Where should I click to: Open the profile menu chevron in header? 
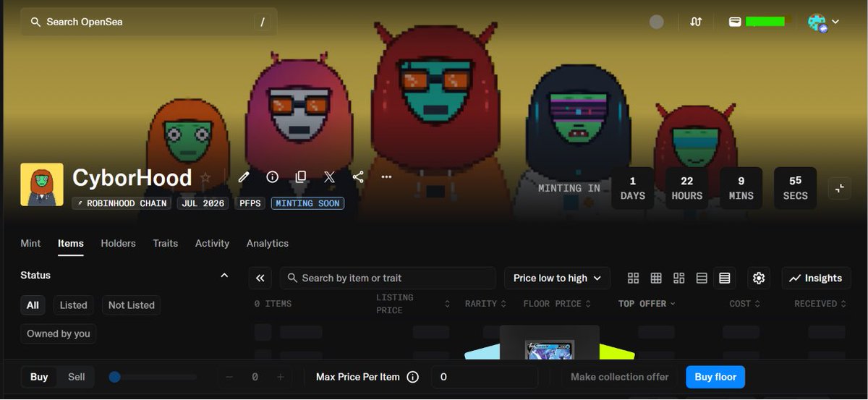point(835,22)
